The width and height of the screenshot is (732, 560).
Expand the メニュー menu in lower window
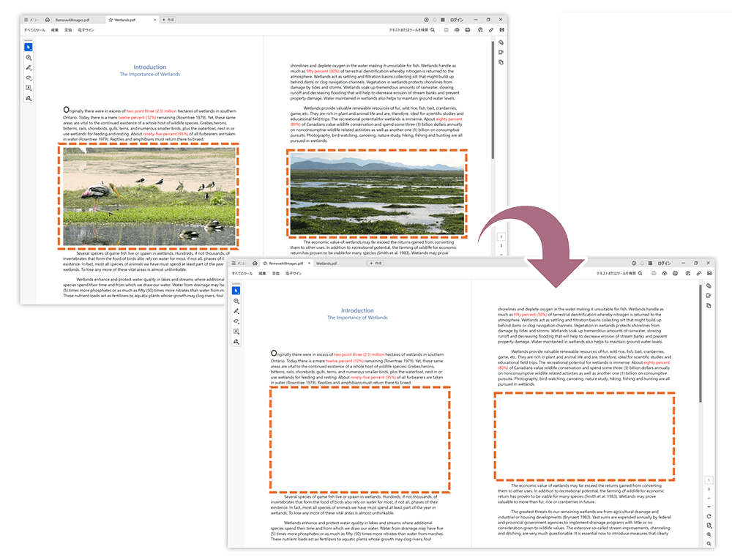[239, 263]
